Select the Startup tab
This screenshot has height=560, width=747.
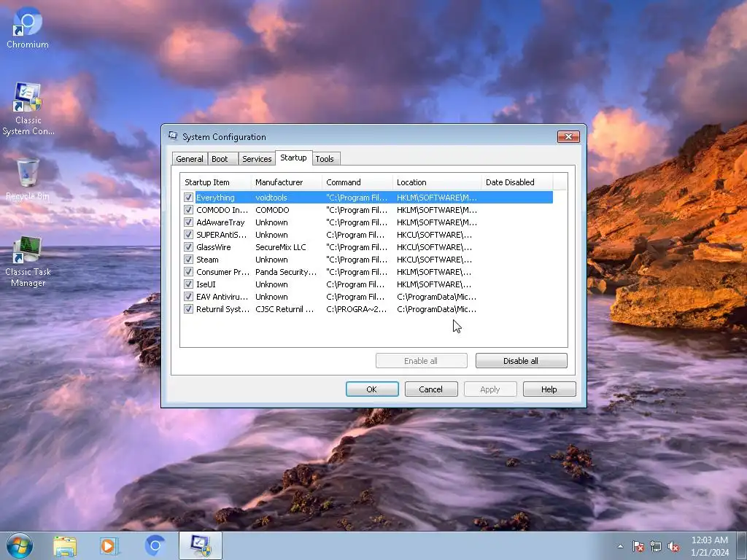[x=293, y=157]
